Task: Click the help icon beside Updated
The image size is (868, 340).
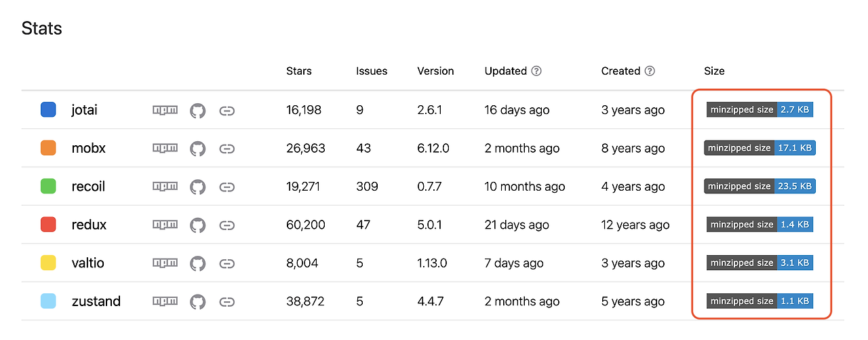Action: 536,71
